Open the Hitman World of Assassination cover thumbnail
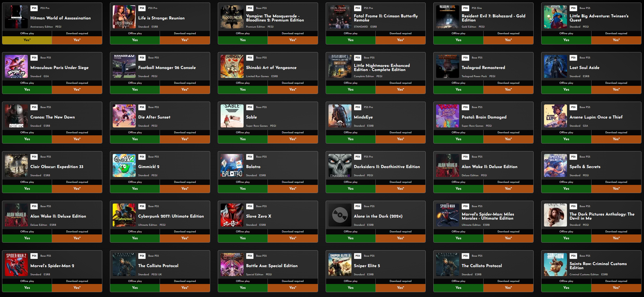The height and width of the screenshot is (297, 644). (x=16, y=17)
